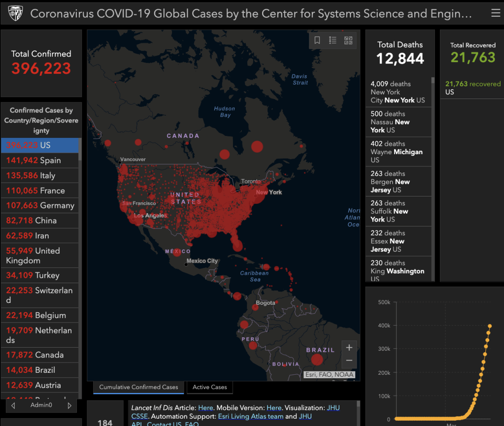The width and height of the screenshot is (504, 426).
Task: Open the Lancet article Here link
Action: (x=205, y=408)
